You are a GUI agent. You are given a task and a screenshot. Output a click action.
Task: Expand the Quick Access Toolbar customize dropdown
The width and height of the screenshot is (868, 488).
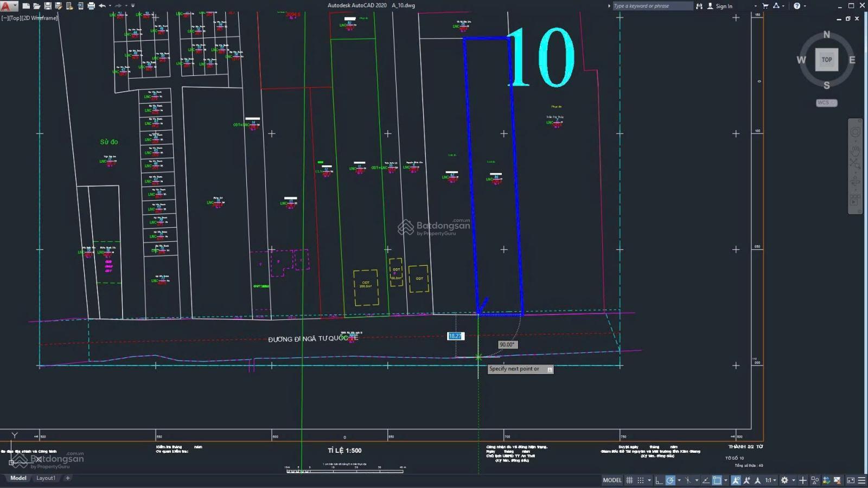[133, 6]
